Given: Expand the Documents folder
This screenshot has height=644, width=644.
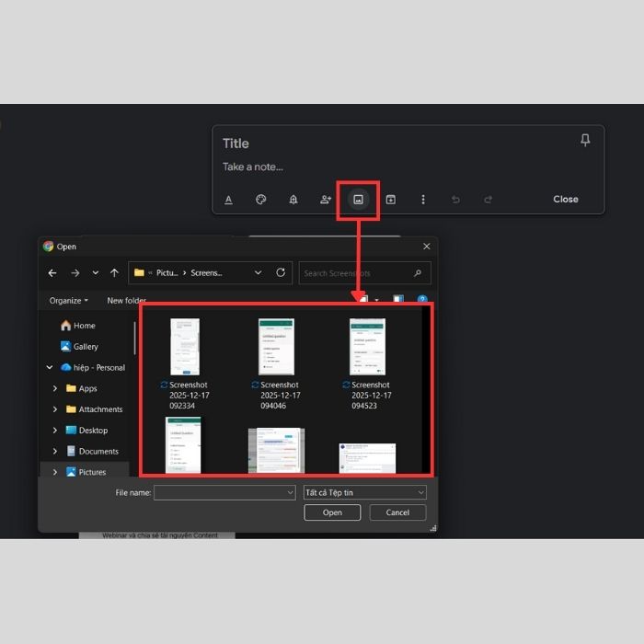Looking at the screenshot, I should pyautogui.click(x=55, y=452).
